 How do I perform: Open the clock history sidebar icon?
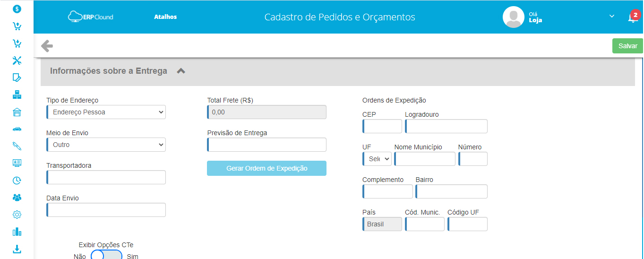tap(17, 181)
